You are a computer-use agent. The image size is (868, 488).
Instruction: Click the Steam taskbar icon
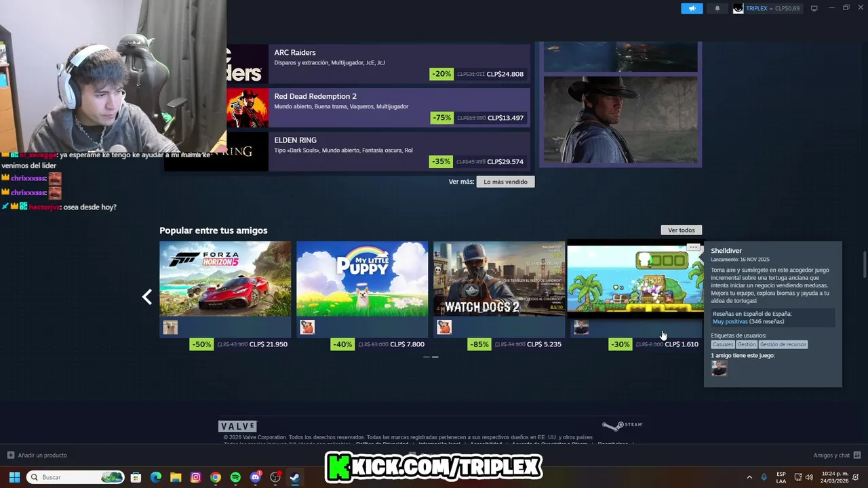tap(295, 477)
